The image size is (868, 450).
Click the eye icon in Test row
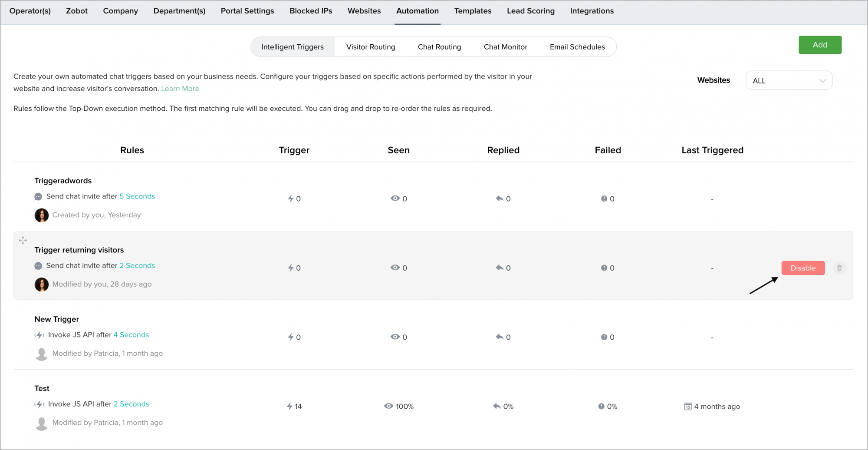tap(388, 406)
